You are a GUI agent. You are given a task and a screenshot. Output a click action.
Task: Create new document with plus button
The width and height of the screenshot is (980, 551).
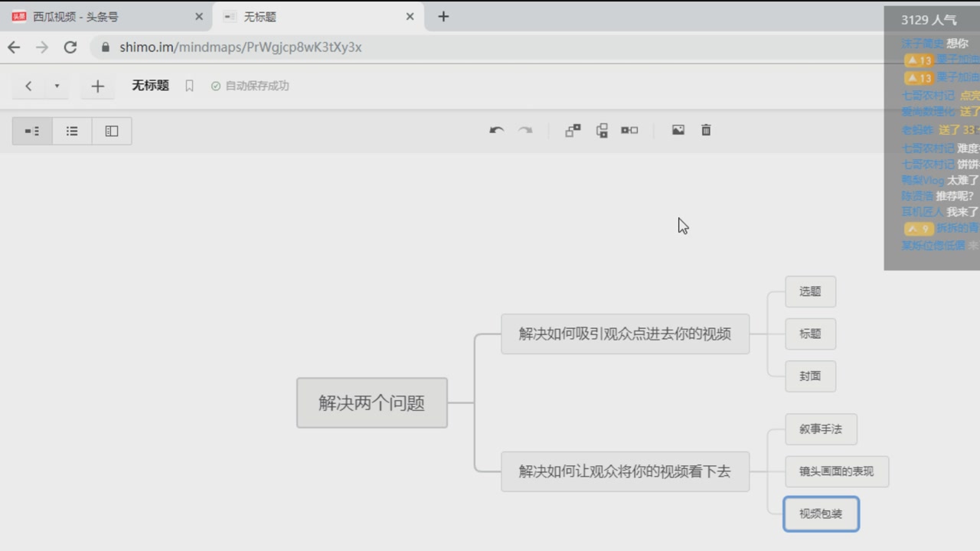point(97,86)
